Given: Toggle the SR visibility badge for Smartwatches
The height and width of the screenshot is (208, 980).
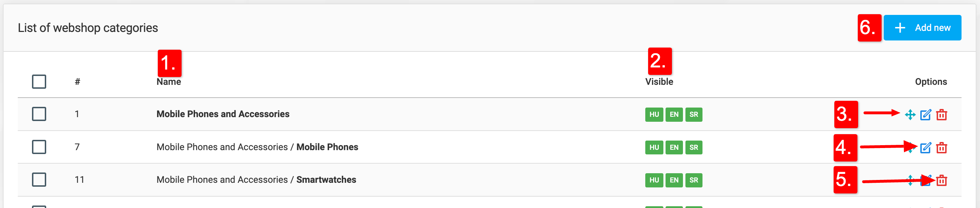Looking at the screenshot, I should tap(693, 180).
